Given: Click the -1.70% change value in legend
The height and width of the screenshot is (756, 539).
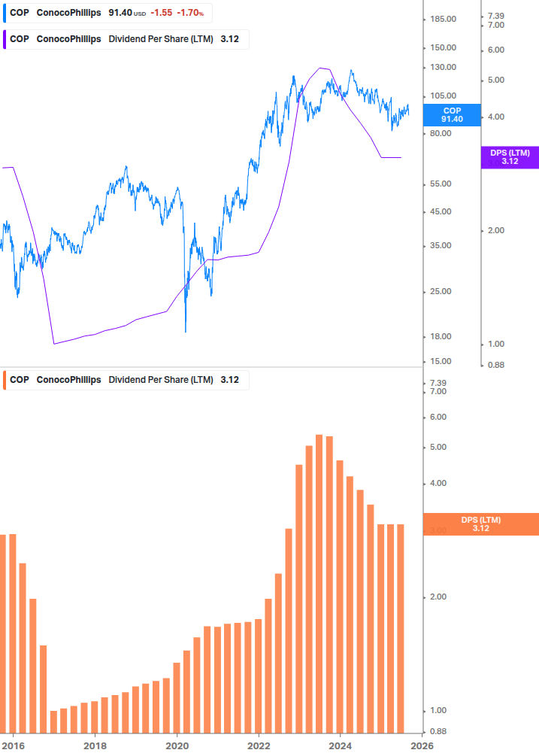Looking at the screenshot, I should (x=190, y=13).
